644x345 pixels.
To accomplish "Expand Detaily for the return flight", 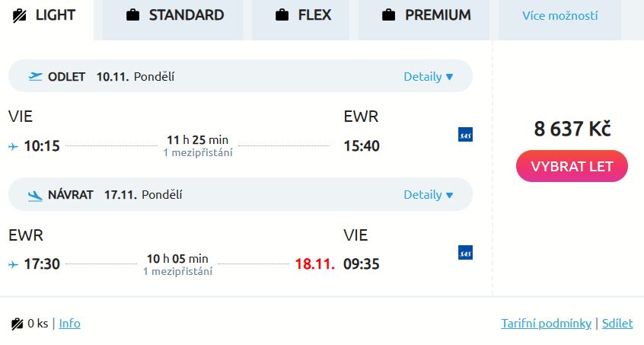I will click(x=429, y=194).
